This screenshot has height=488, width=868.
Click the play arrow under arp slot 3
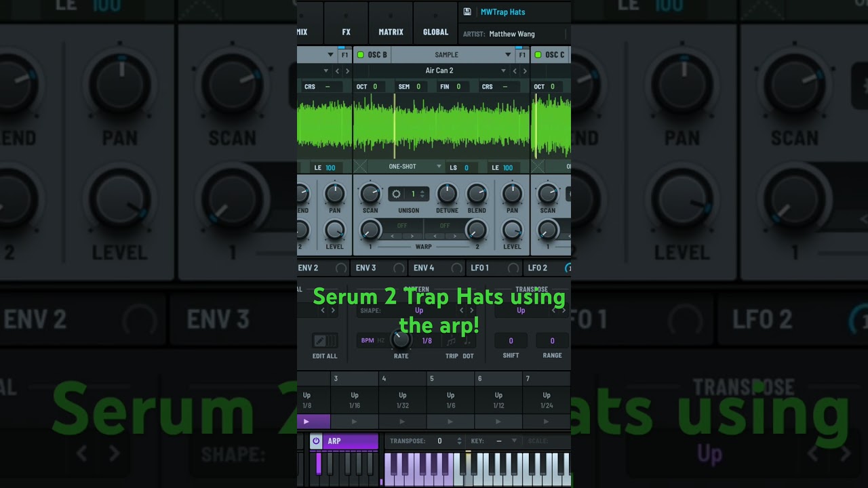tap(355, 422)
